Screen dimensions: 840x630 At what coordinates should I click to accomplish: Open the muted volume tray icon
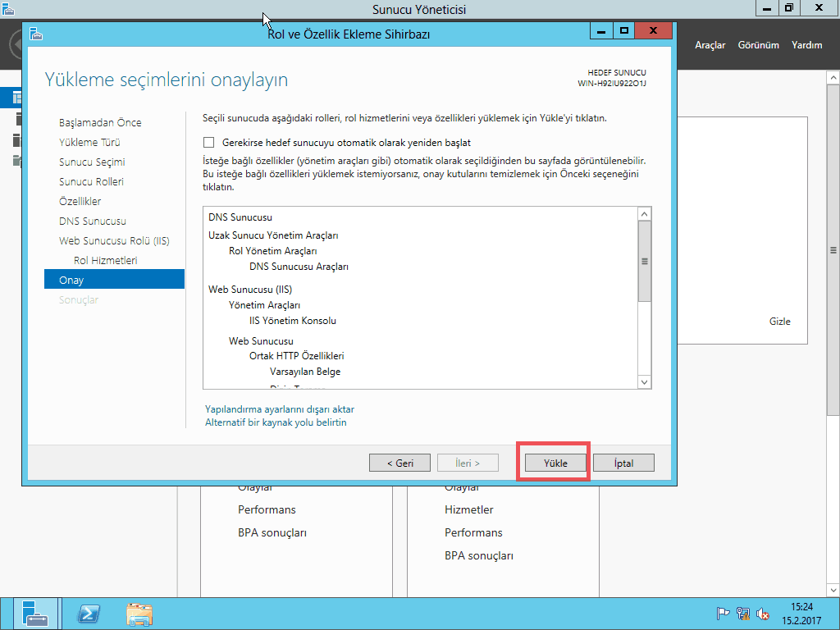point(762,614)
